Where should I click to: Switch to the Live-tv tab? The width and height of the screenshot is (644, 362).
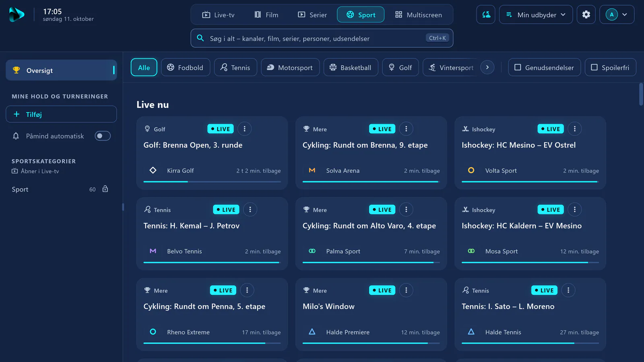pyautogui.click(x=218, y=14)
